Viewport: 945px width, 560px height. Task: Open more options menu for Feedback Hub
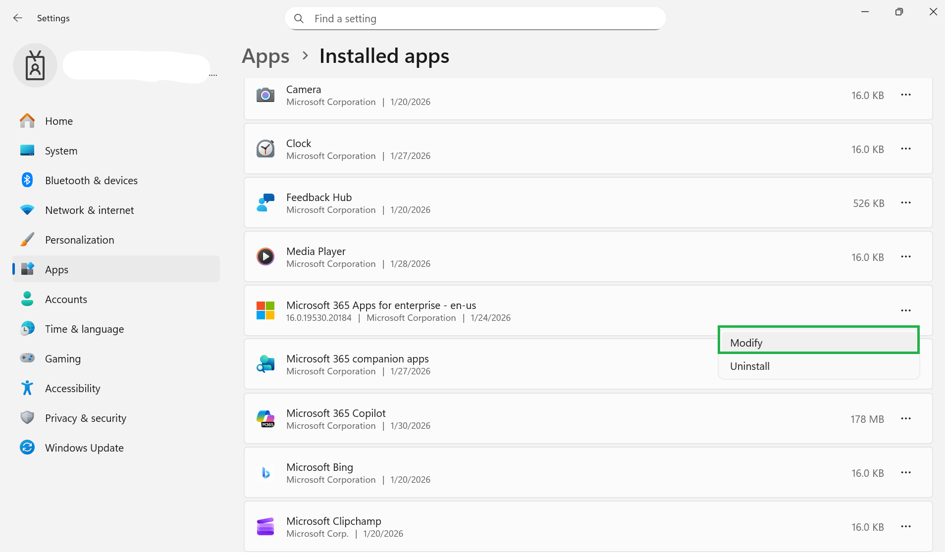[906, 203]
